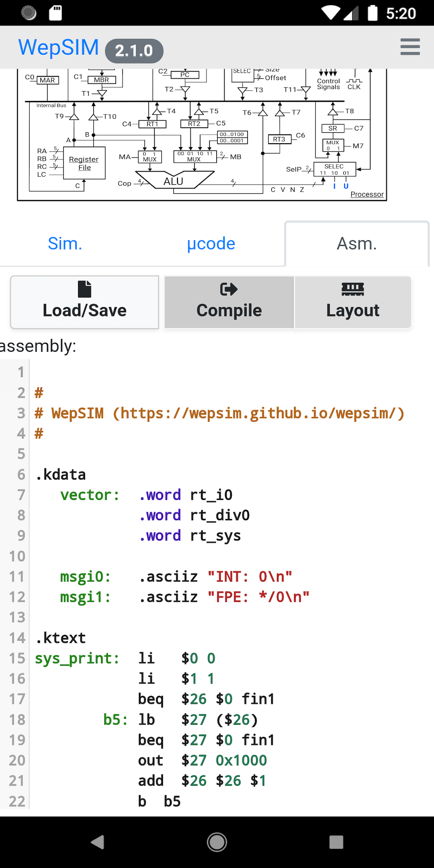Viewport: 434px width, 868px height.
Task: Switch to the Sim. tab
Action: 65,244
